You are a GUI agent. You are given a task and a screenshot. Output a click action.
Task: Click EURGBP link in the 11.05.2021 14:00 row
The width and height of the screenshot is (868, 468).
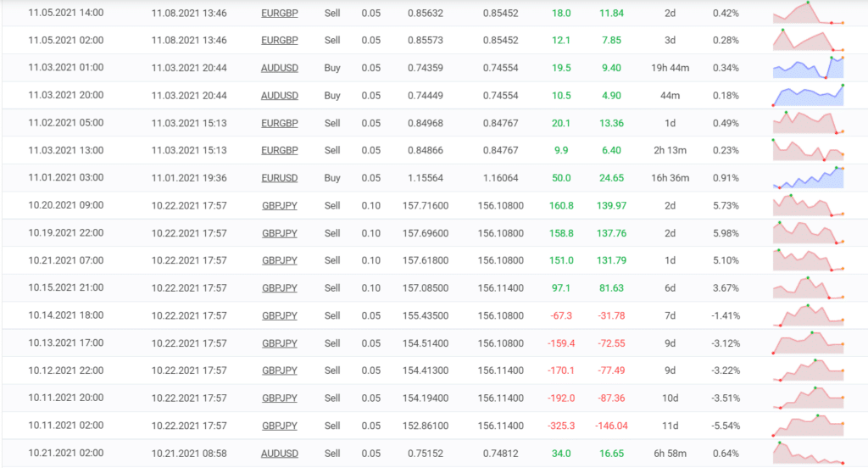[279, 14]
